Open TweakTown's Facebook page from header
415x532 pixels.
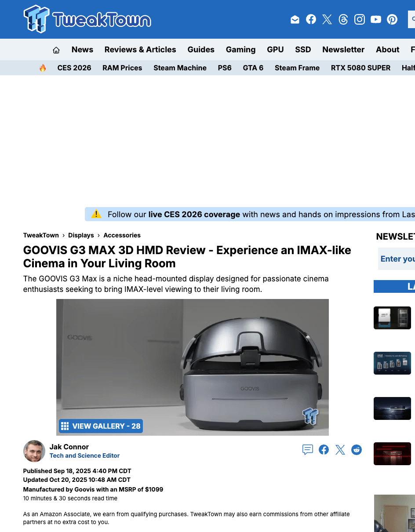pos(311,19)
